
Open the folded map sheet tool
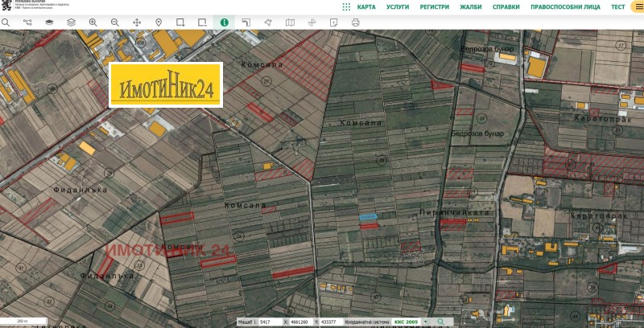(290, 23)
